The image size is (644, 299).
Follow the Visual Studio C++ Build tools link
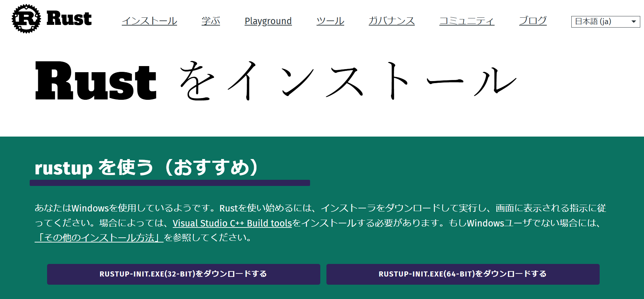coord(232,223)
